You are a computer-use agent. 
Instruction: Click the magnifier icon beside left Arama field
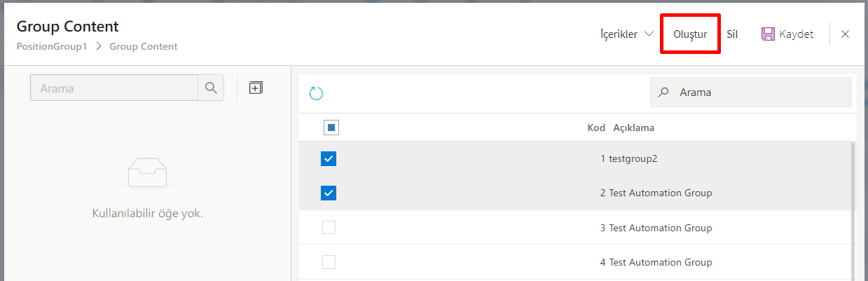coord(211,88)
